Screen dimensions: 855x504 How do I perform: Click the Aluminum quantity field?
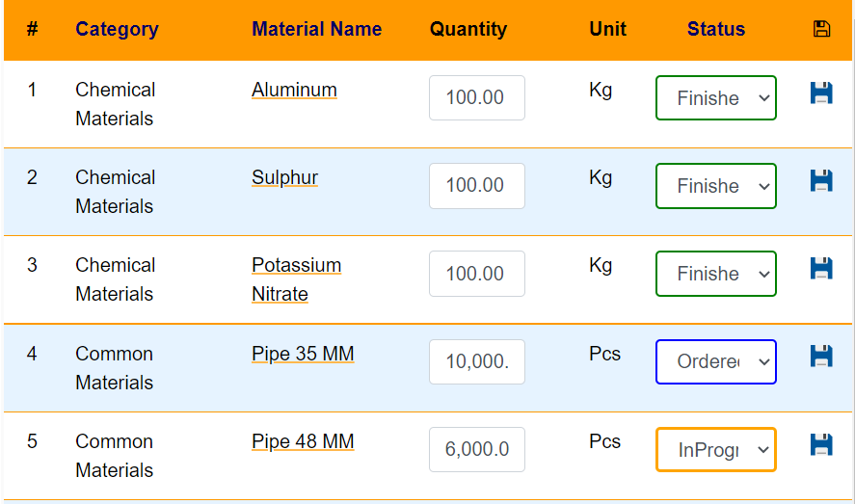point(477,98)
